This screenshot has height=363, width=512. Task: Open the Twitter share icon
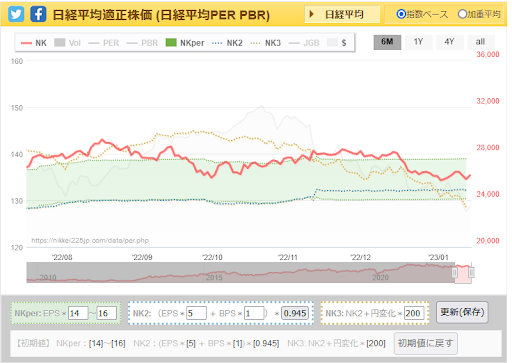pos(16,14)
